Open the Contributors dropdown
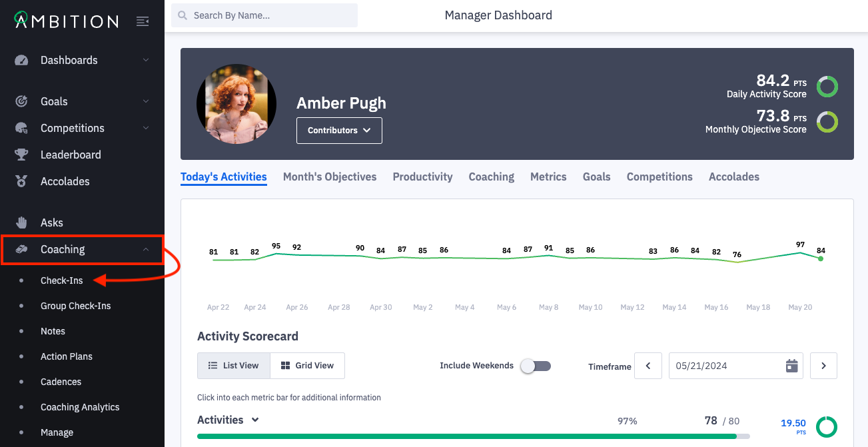Screen dimensions: 868x447 coord(339,131)
